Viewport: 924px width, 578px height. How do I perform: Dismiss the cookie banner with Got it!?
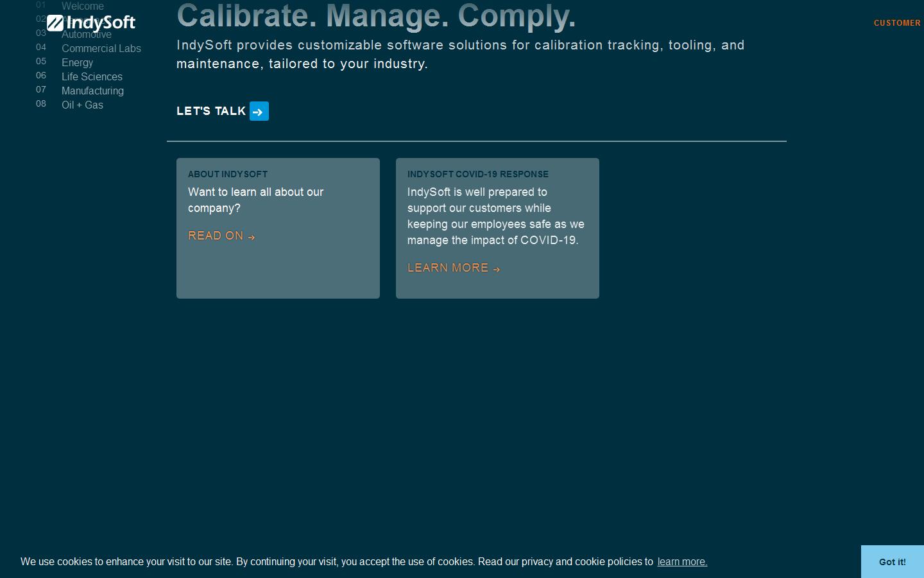point(892,562)
